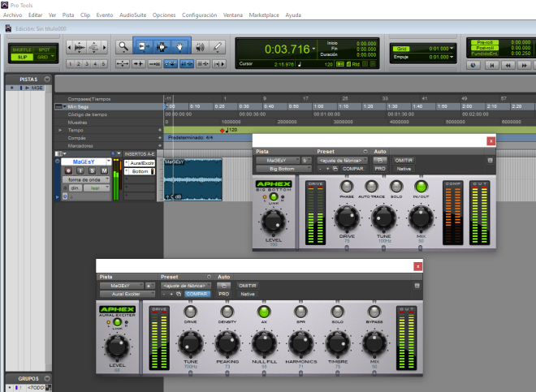Image resolution: width=536 pixels, height=392 pixels.
Task: Open the Archivo menu
Action: 13,15
